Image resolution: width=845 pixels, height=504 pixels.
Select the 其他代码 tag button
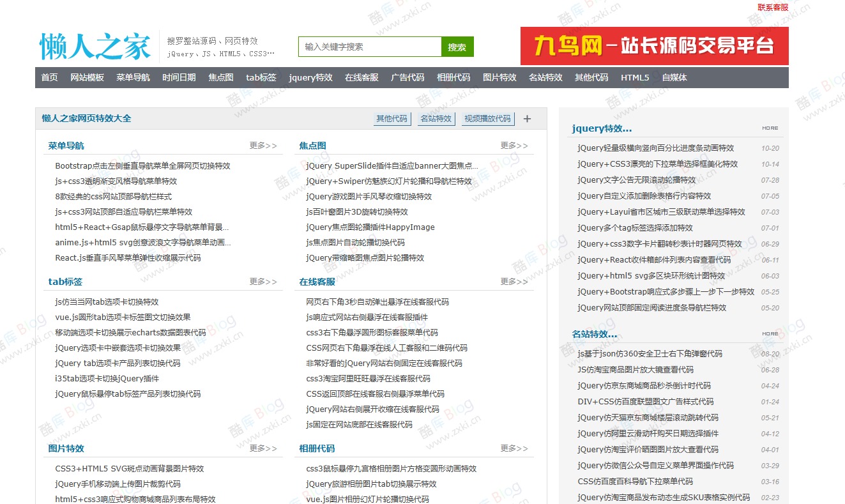tap(392, 118)
